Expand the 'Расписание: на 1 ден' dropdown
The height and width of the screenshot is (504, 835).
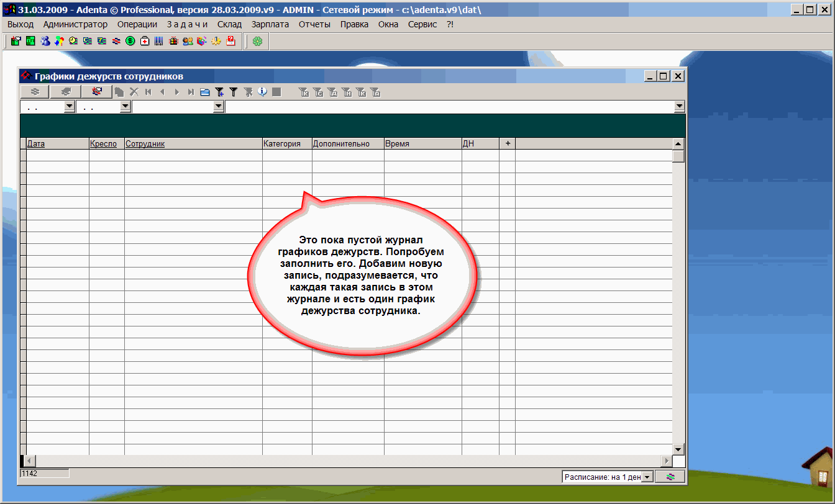point(647,477)
